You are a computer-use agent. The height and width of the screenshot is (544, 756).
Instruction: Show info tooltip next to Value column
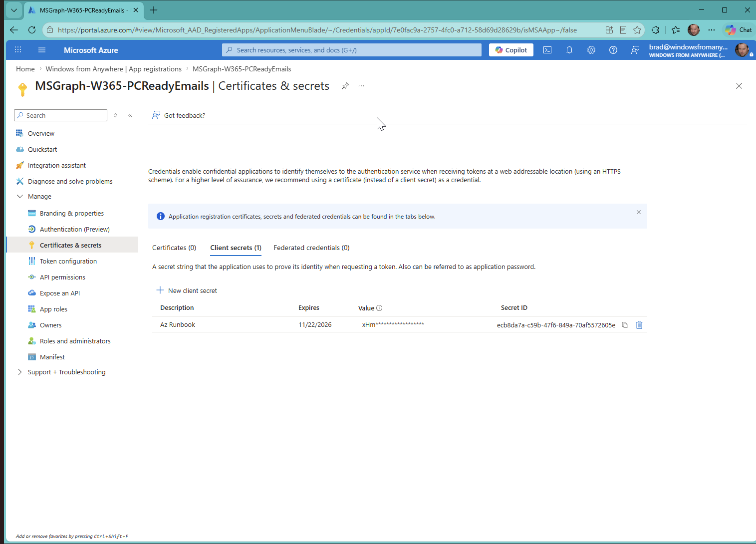pos(379,308)
